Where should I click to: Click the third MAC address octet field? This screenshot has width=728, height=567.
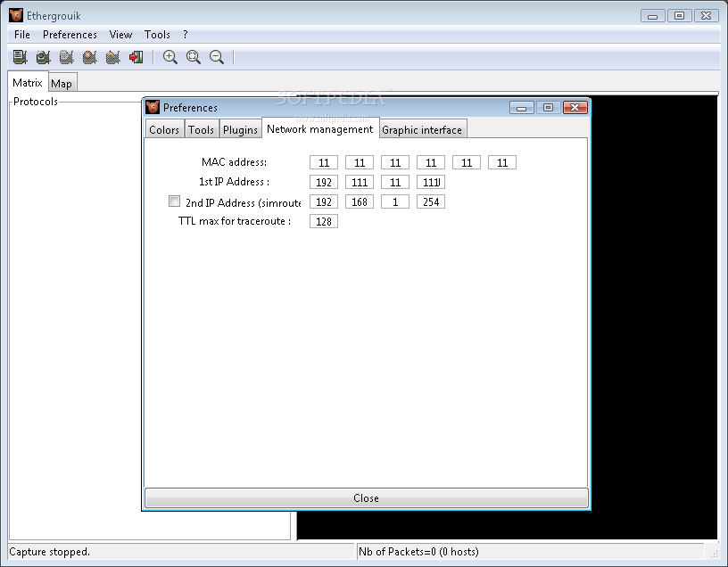pyautogui.click(x=395, y=162)
